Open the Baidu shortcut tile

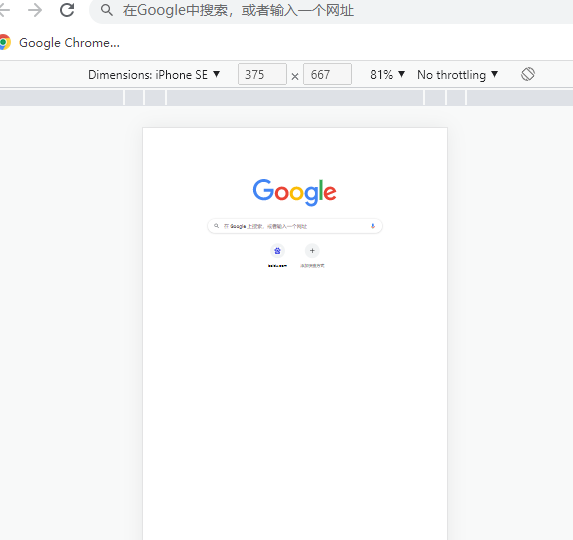(x=277, y=255)
